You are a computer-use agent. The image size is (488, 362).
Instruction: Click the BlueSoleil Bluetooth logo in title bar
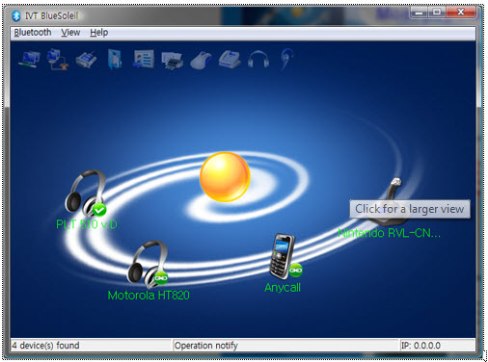16,15
